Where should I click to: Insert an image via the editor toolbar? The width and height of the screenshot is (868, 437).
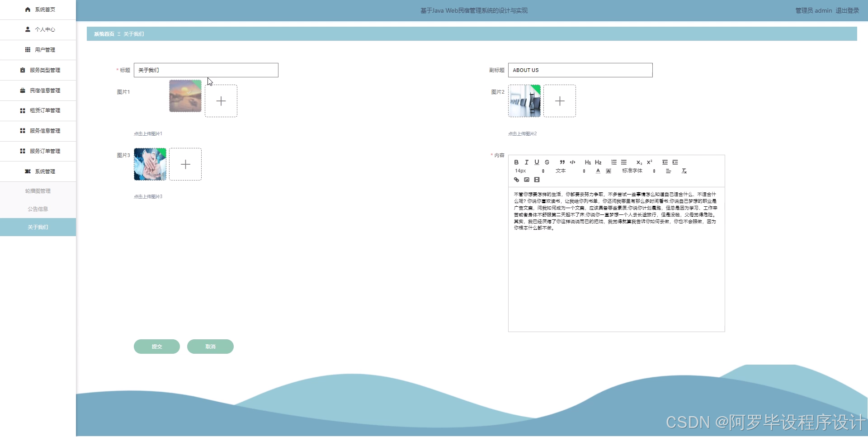tap(526, 180)
